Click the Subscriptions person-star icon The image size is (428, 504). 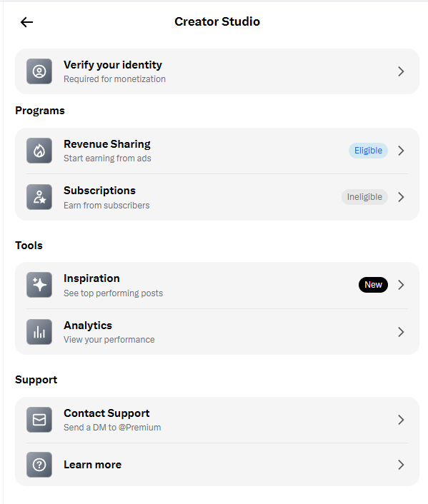(x=39, y=197)
